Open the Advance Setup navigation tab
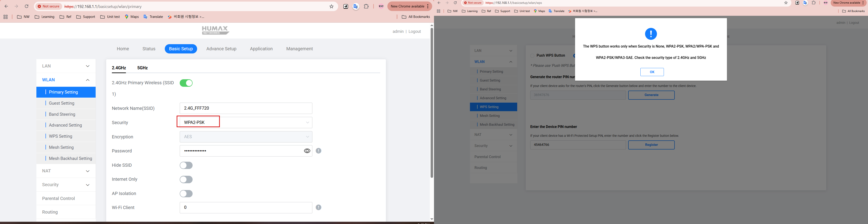 [x=221, y=49]
